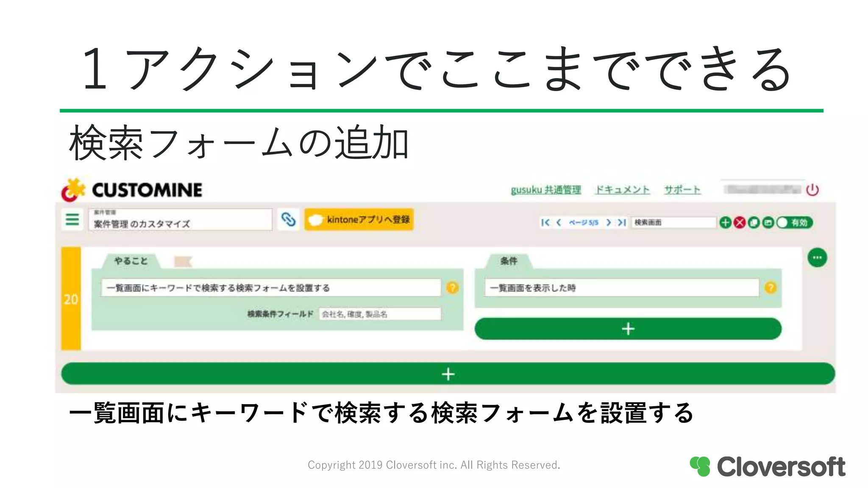
Task: Click the blurred user name field
Action: click(762, 189)
